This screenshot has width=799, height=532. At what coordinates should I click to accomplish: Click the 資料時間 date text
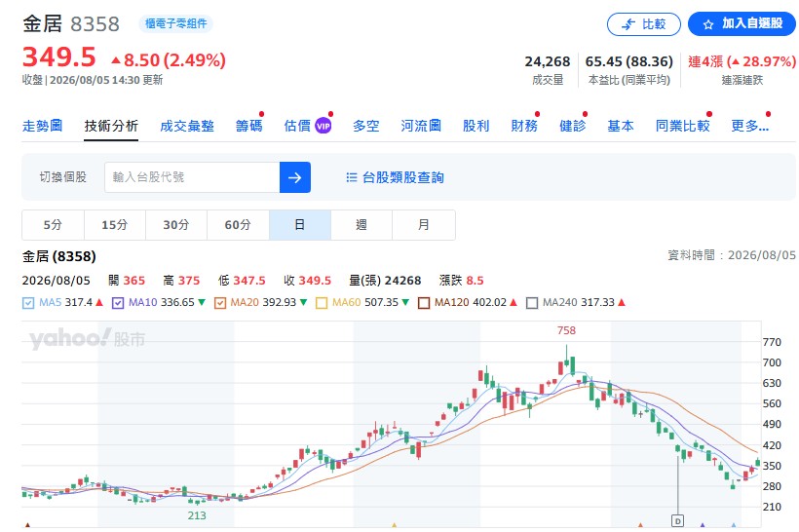732,254
